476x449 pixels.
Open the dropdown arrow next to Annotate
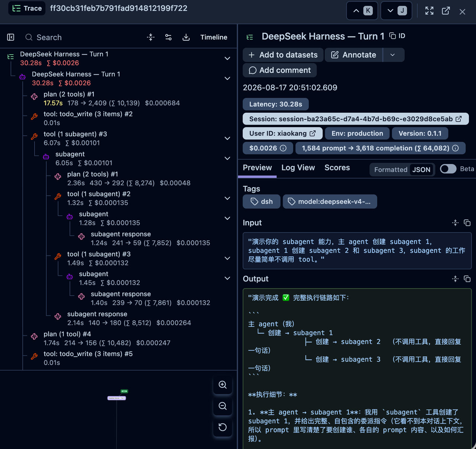(393, 55)
